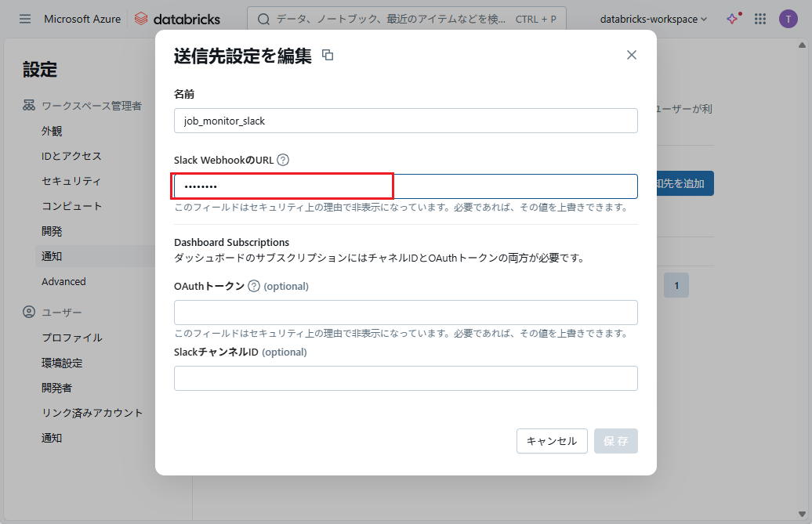Open the Databricks Assistant sparkle icon
The image size is (812, 524).
732,19
